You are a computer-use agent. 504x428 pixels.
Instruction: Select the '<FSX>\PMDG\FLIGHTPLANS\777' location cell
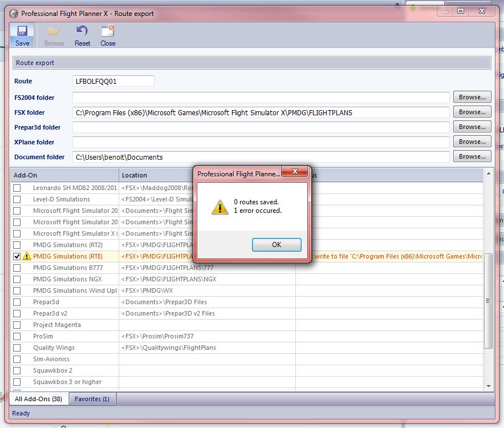coord(207,268)
